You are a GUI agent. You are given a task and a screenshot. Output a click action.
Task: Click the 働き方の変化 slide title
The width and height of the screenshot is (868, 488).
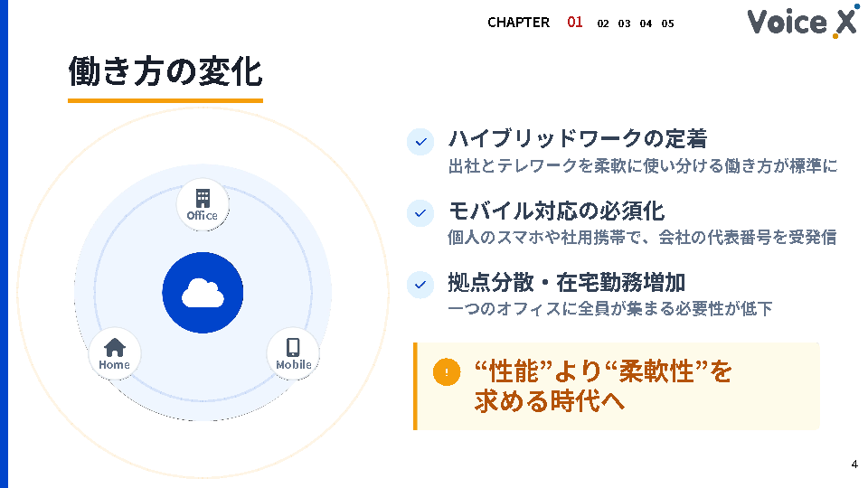(165, 70)
